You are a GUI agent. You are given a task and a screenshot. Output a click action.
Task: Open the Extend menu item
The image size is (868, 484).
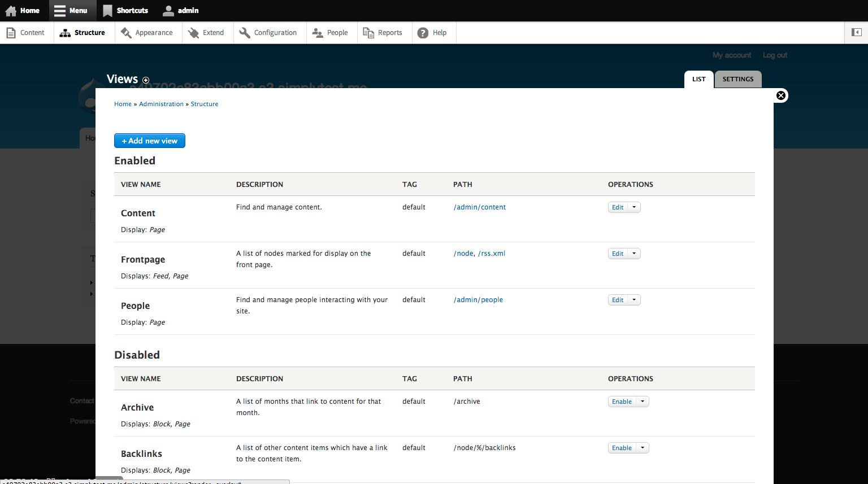pos(208,33)
